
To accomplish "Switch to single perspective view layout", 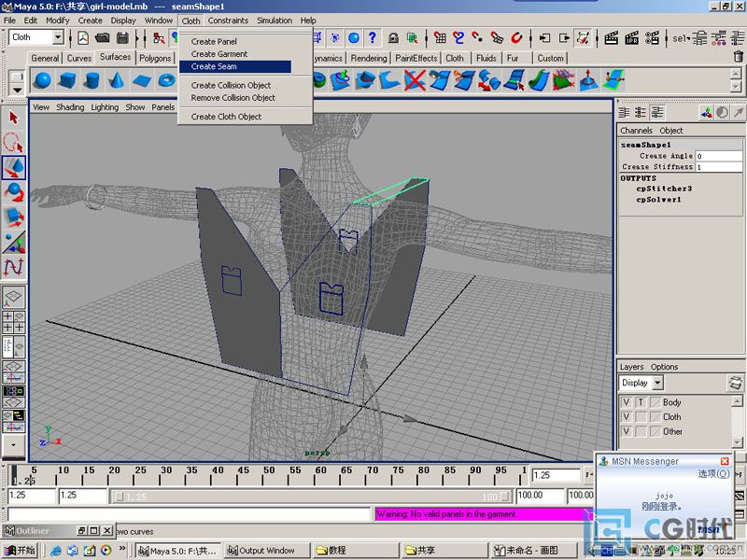I will tap(13, 296).
